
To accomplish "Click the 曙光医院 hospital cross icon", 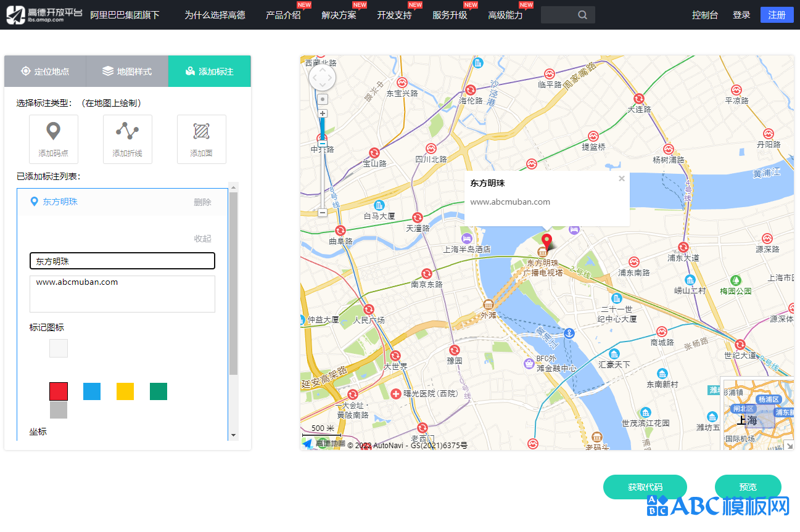I will tap(395, 393).
